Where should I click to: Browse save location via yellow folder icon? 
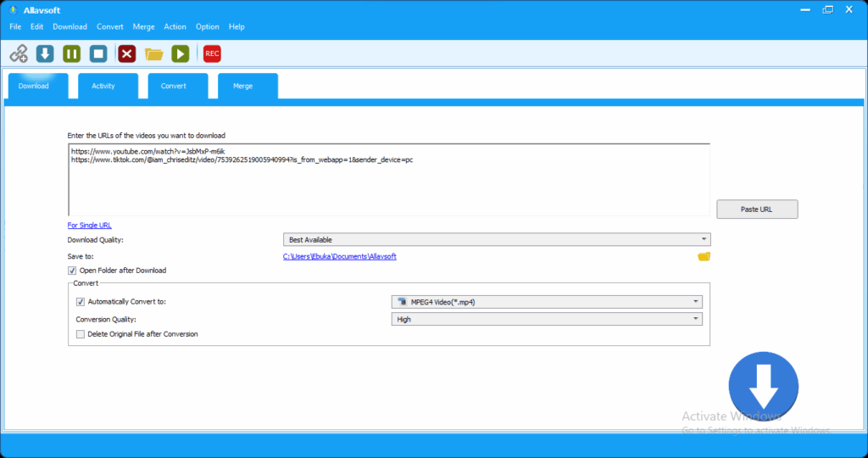pyautogui.click(x=704, y=256)
